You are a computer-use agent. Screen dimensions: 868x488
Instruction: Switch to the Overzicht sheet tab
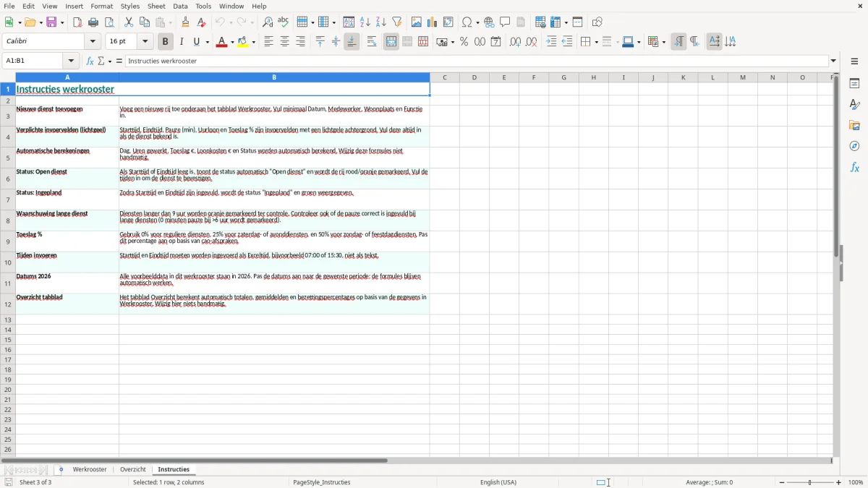[x=133, y=470]
